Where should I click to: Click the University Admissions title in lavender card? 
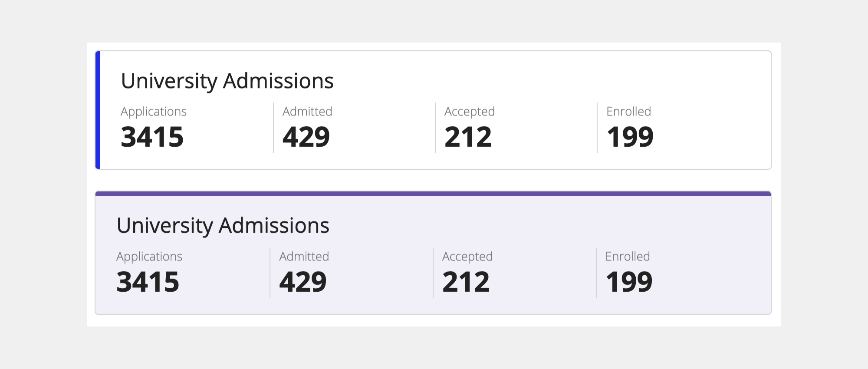click(223, 226)
